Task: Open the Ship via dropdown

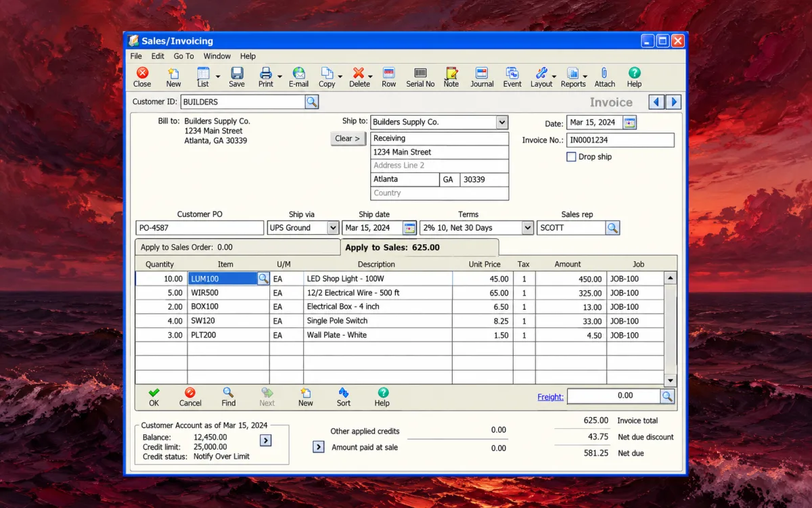Action: coord(332,228)
